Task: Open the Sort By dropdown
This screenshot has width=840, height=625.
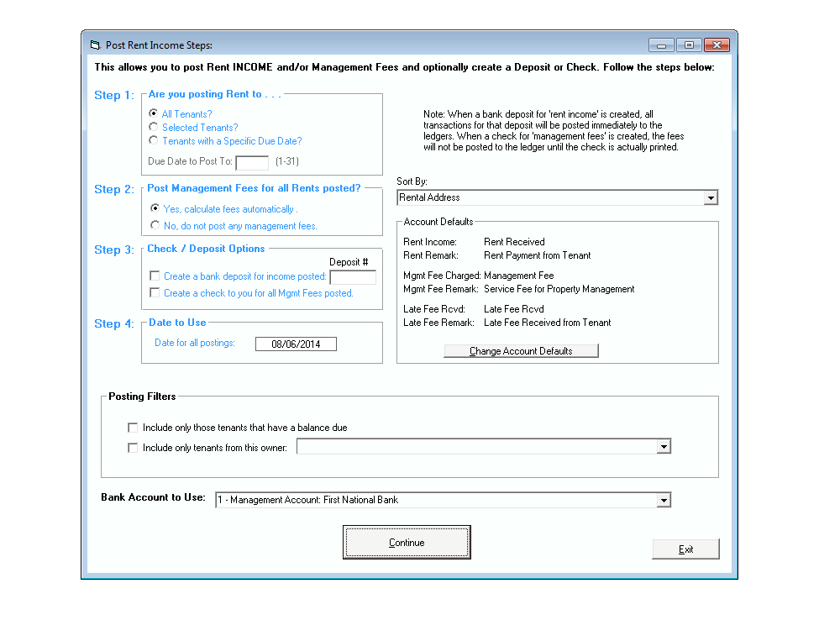Action: (x=711, y=197)
